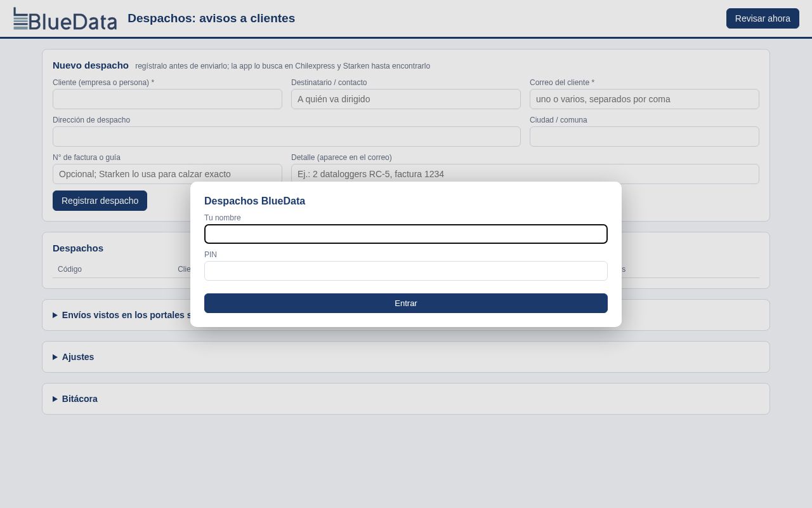Click the Nuevo despacho heading

[91, 65]
